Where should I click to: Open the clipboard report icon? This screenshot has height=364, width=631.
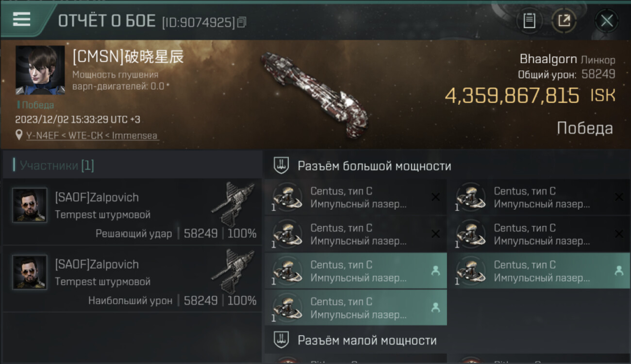529,21
